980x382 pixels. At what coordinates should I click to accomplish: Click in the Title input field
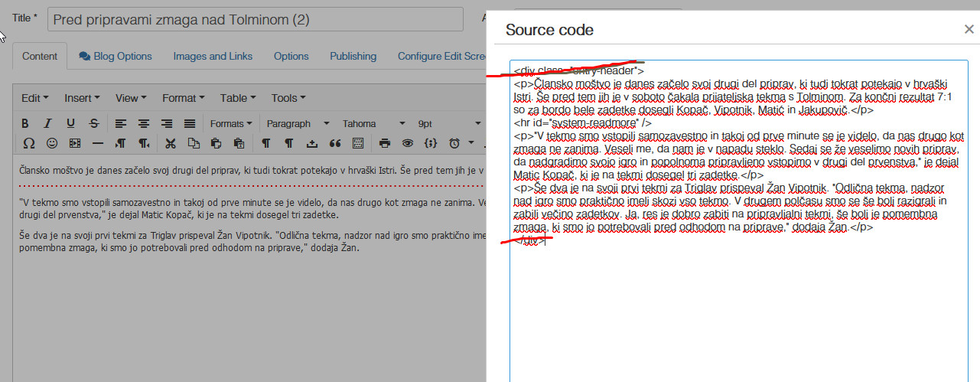[x=255, y=19]
